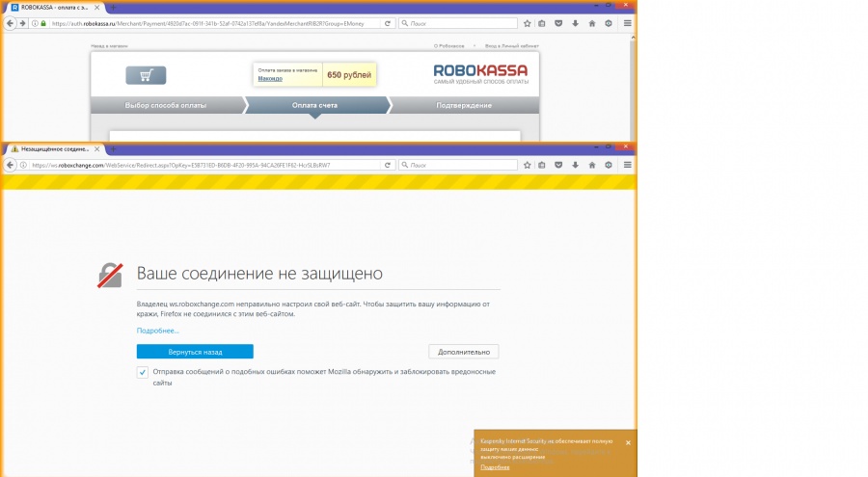
Task: Click green padlock icon in Robokassa address bar
Action: tap(43, 23)
